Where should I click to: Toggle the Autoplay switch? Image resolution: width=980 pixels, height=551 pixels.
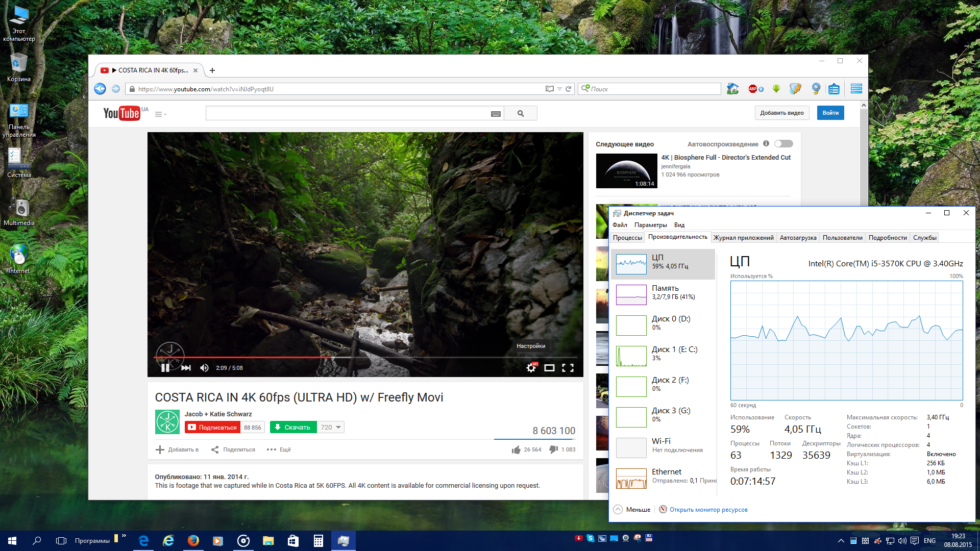point(783,144)
